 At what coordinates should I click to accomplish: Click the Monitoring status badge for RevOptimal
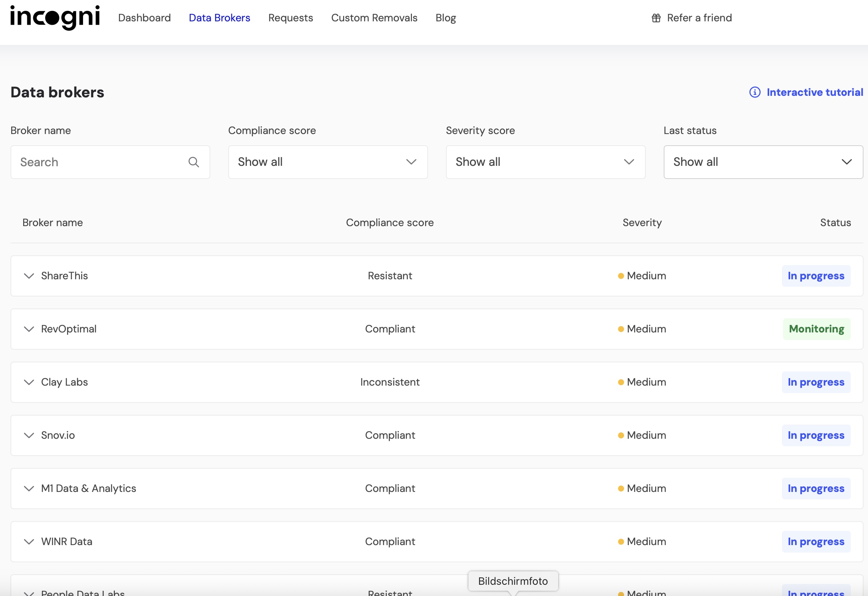point(816,329)
